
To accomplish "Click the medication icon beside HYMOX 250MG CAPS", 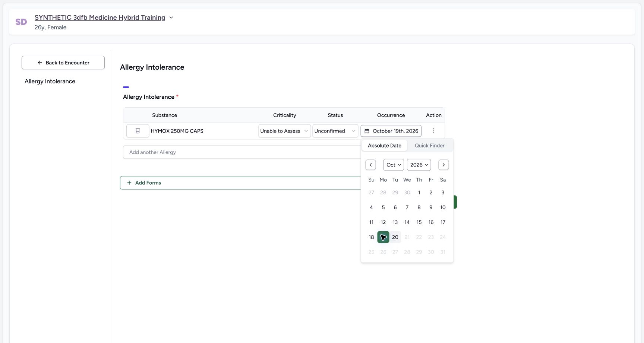I will point(138,131).
